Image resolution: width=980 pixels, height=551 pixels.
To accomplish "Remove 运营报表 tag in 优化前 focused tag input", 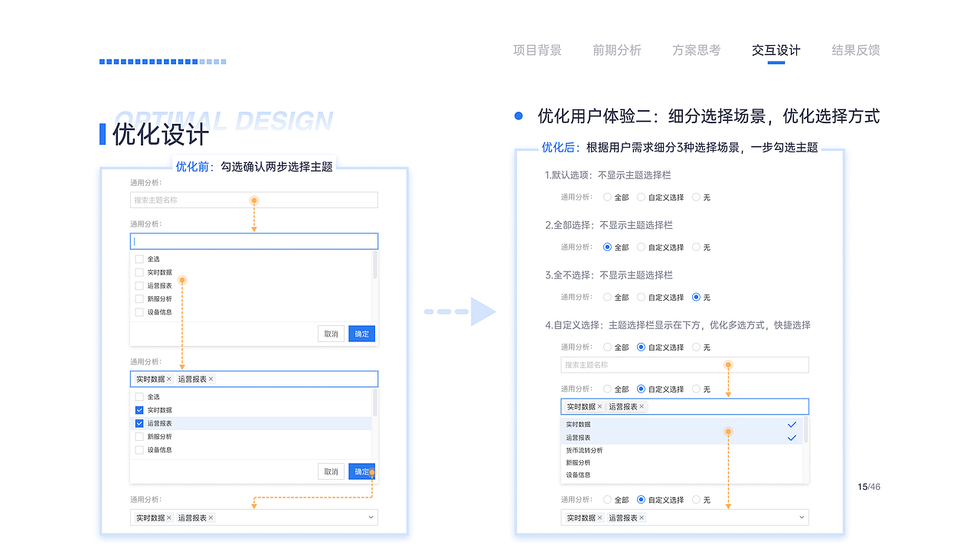I will [211, 379].
